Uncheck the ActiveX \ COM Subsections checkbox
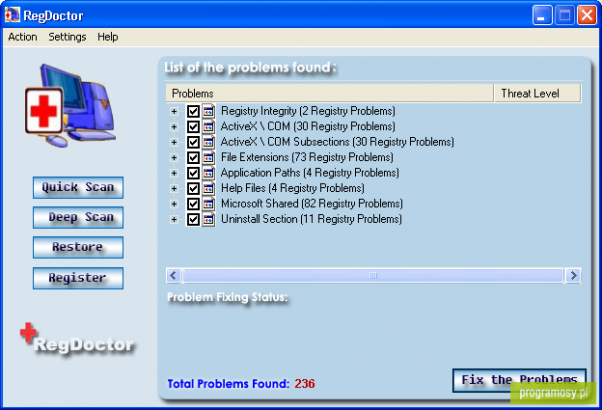602x410 pixels. click(193, 142)
